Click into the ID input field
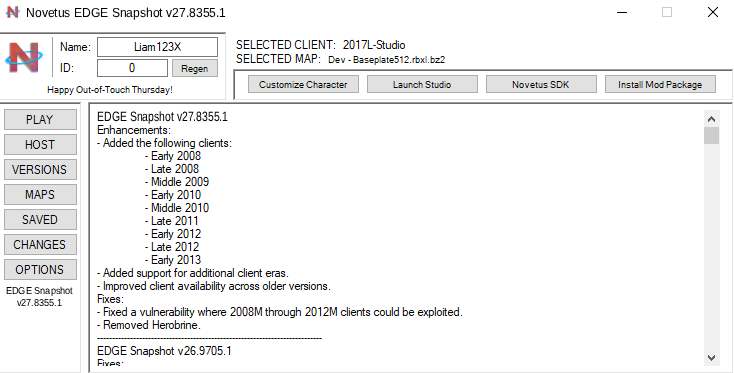The width and height of the screenshot is (734, 373). coord(132,68)
